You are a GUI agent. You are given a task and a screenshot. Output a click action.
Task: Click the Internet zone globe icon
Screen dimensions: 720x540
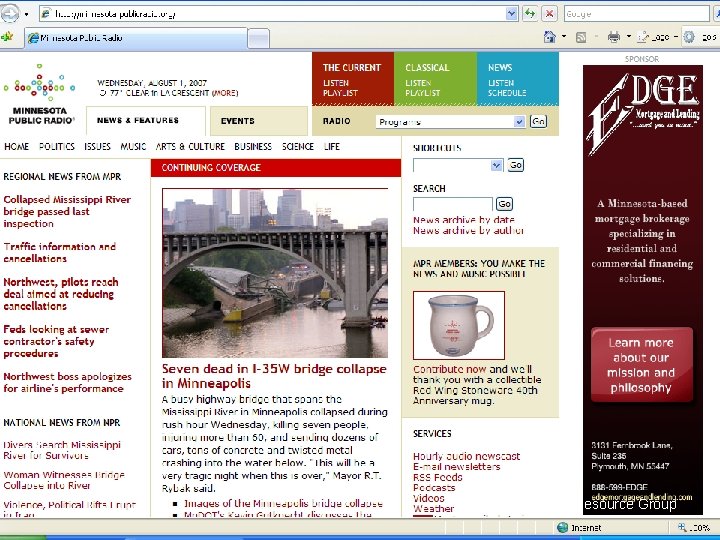(562, 528)
